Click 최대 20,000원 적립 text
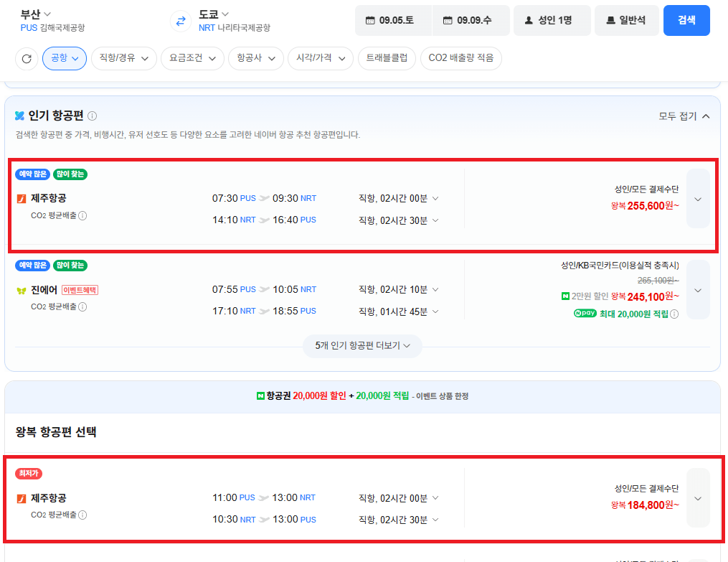The width and height of the screenshot is (728, 562). pyautogui.click(x=634, y=314)
